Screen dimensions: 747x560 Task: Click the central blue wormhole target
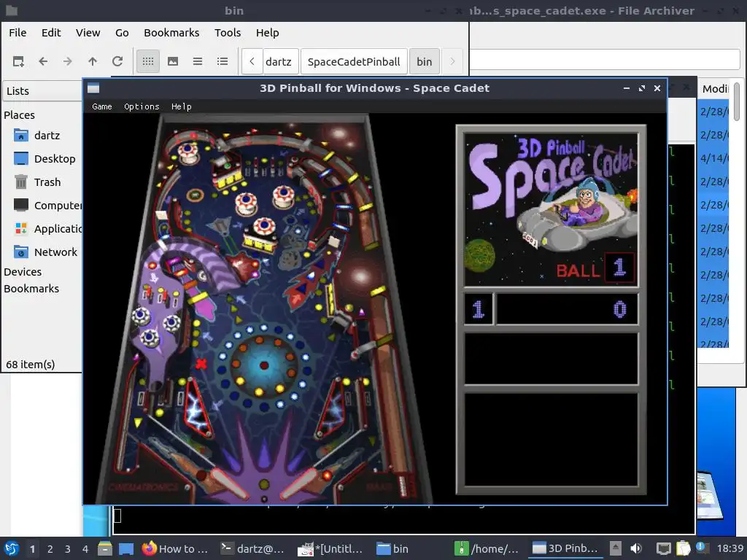coord(263,366)
